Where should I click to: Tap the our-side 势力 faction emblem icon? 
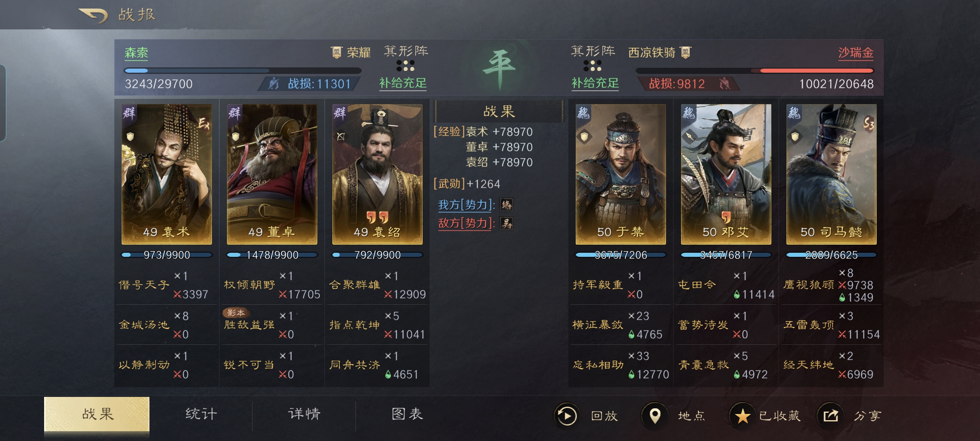click(x=506, y=205)
